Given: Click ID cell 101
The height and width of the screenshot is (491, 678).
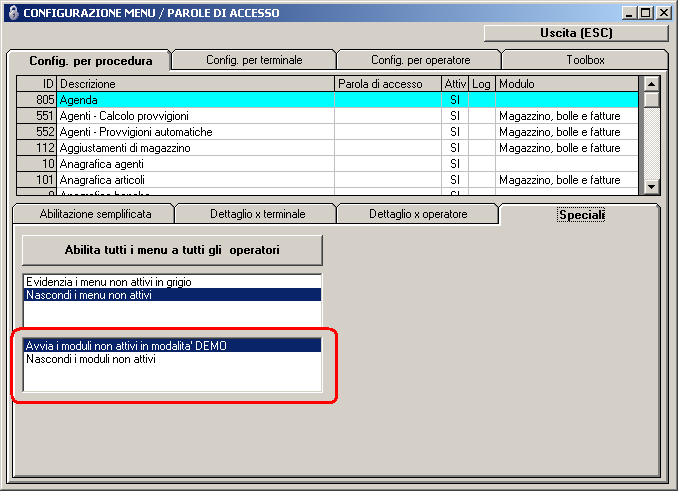Looking at the screenshot, I should [x=37, y=180].
